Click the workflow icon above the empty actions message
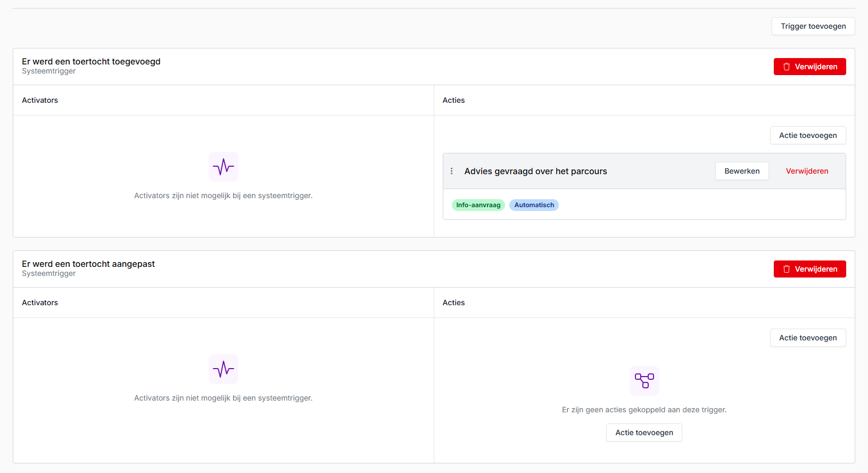 tap(644, 380)
